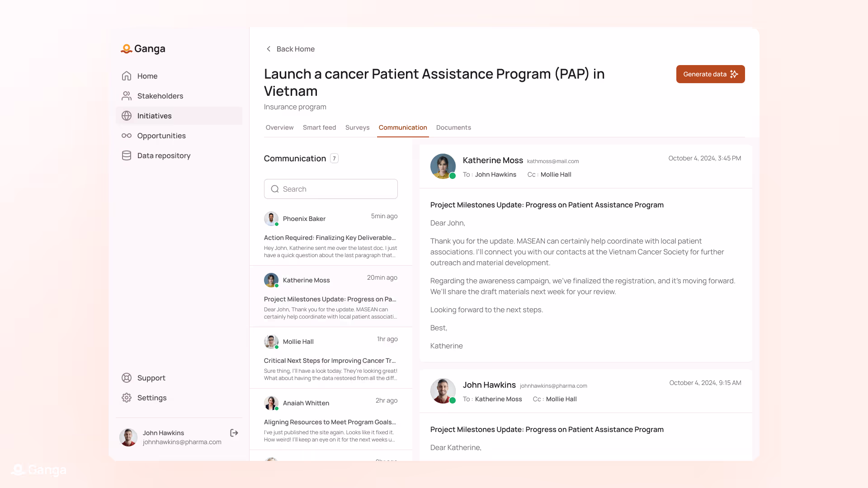Click the Back Home link
This screenshot has height=488, width=868.
click(295, 49)
